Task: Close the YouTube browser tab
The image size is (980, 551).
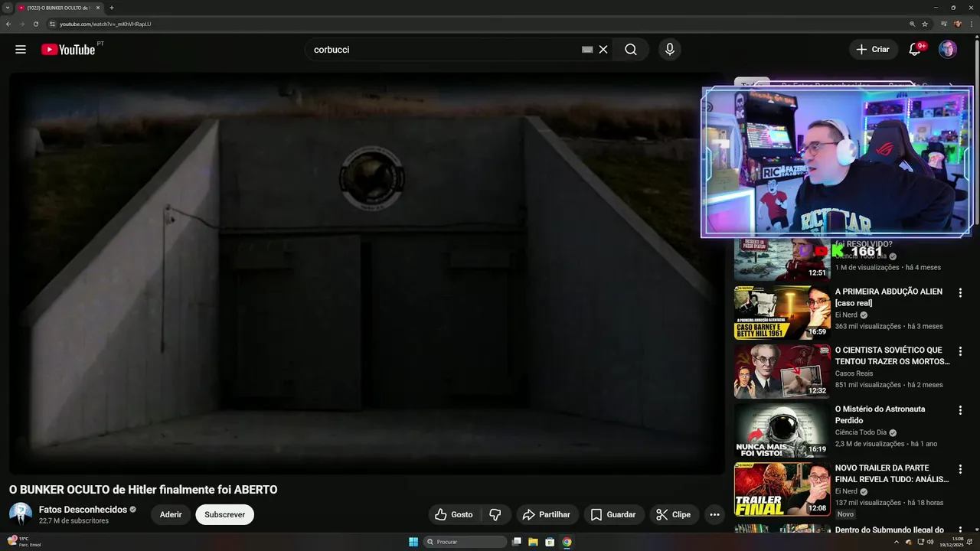Action: [x=98, y=8]
